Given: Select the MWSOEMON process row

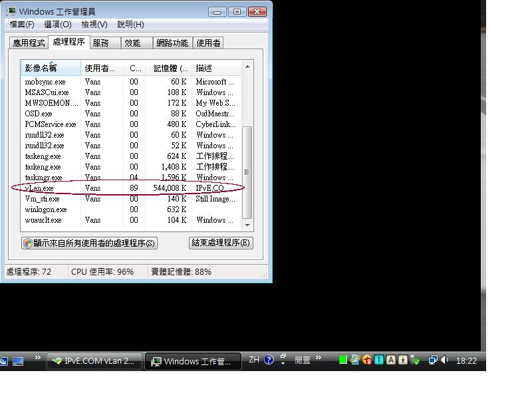Looking at the screenshot, I should pos(131,103).
